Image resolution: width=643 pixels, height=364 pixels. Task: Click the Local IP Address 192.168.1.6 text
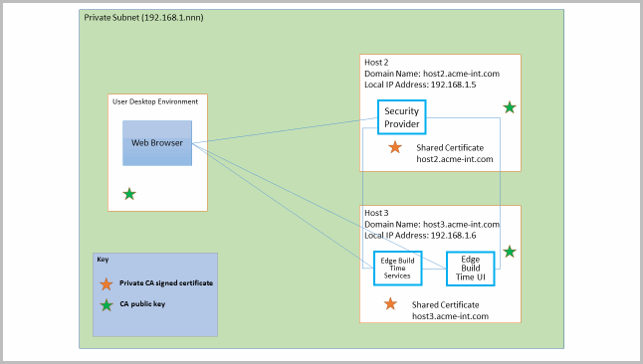[x=420, y=236]
